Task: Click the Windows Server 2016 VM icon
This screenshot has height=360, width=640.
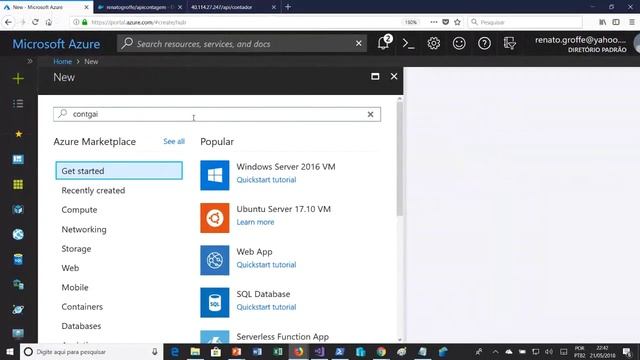Action: click(x=215, y=175)
